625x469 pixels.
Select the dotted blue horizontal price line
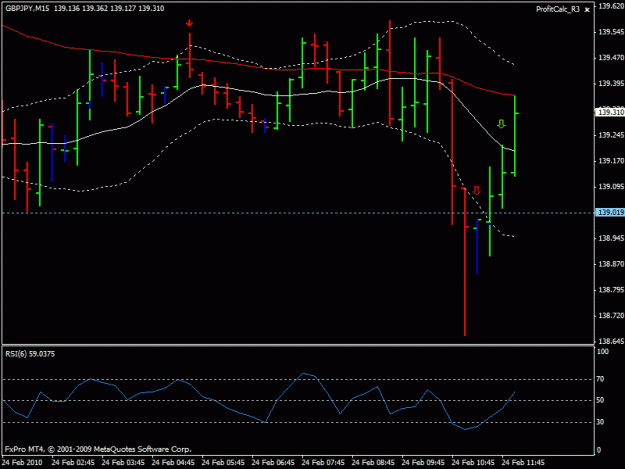298,213
